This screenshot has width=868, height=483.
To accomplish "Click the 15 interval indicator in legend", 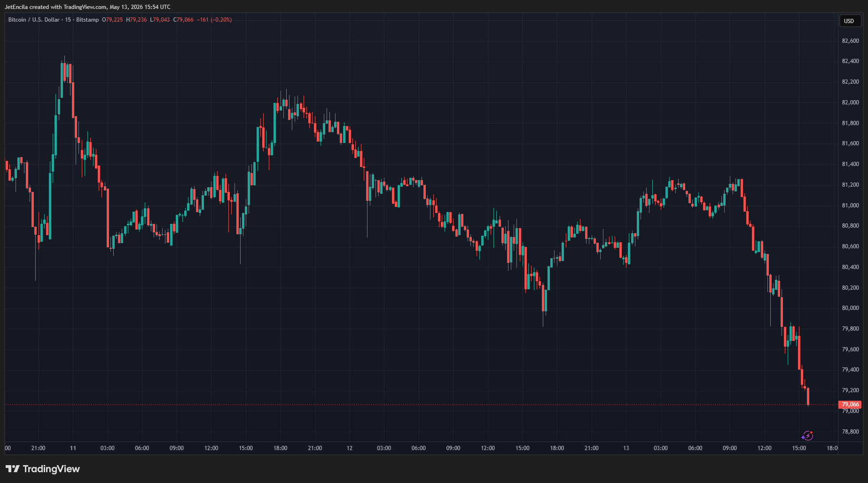I will 68,20.
